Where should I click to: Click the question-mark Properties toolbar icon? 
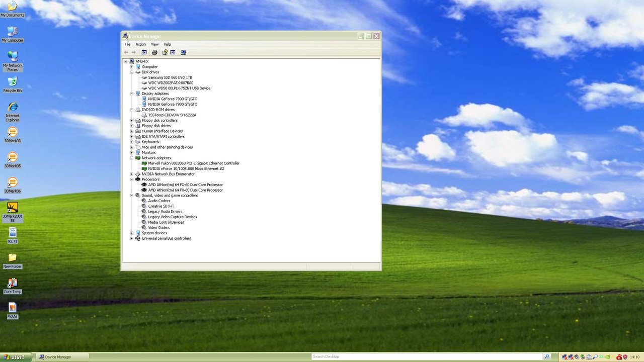tap(165, 52)
